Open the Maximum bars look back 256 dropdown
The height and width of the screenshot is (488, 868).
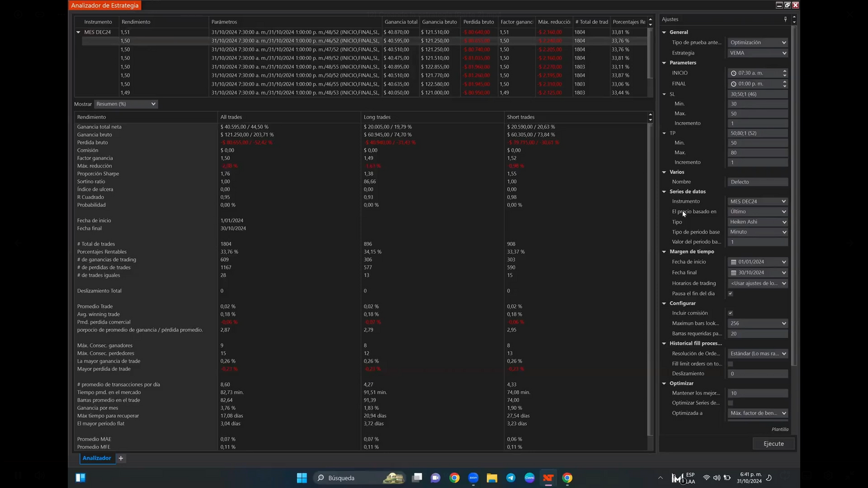tap(757, 324)
